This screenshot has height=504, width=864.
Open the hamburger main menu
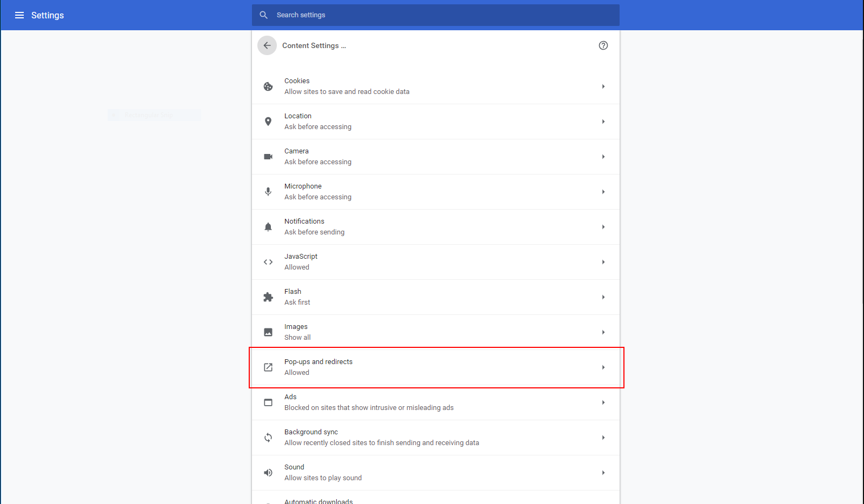pyautogui.click(x=19, y=15)
